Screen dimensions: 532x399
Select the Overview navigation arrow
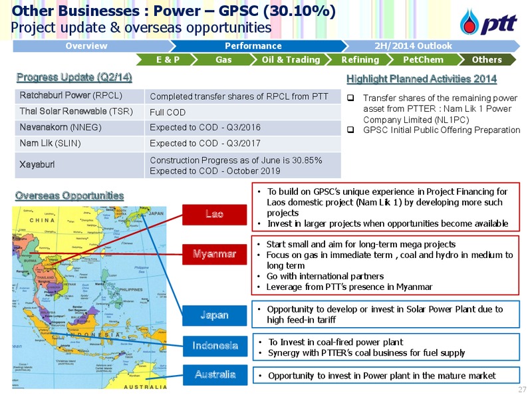pos(92,46)
